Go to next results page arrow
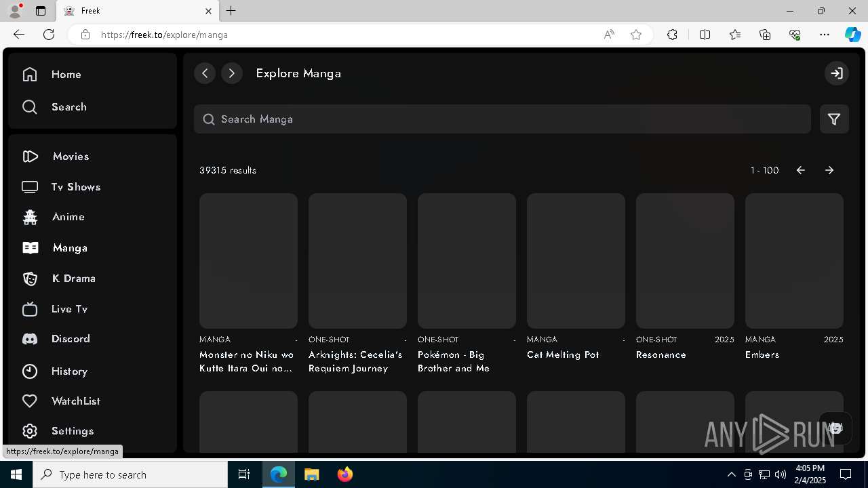Screen dimensions: 868x488 coord(829,170)
